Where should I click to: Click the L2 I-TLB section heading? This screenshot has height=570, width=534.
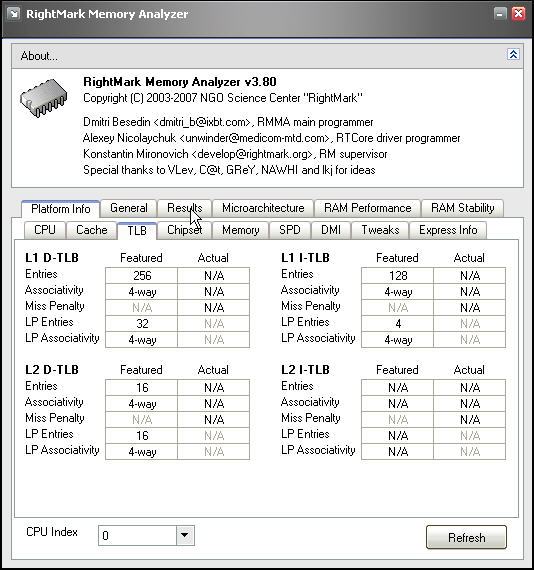pos(305,370)
